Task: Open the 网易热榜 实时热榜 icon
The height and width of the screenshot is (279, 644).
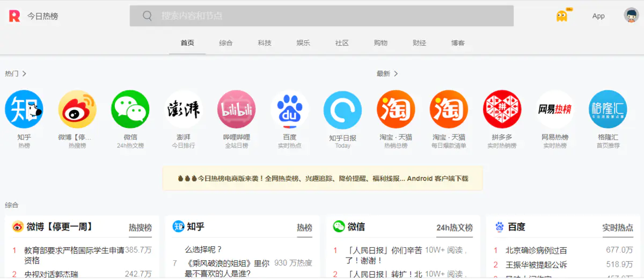Action: [555, 109]
